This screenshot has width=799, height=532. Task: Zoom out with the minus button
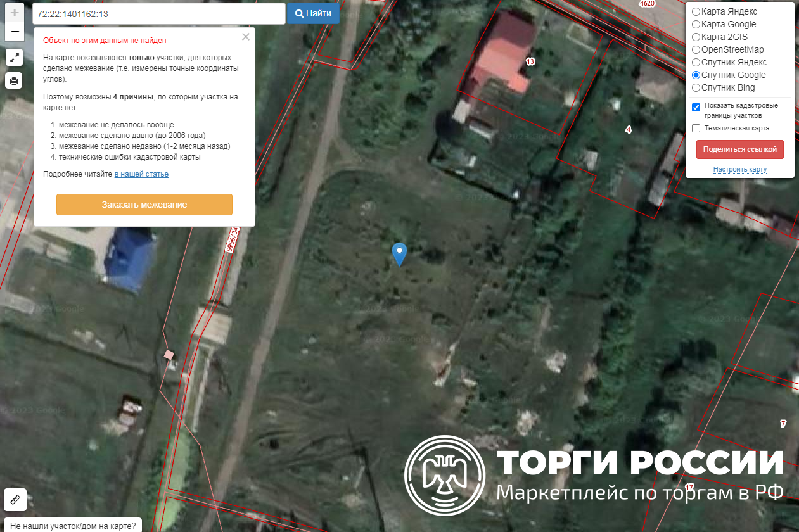click(x=15, y=31)
